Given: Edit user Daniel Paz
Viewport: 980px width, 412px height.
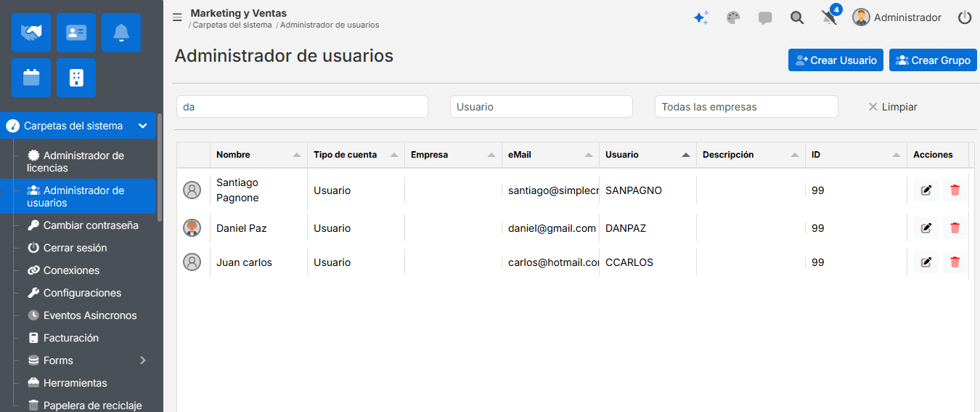Looking at the screenshot, I should (x=926, y=228).
